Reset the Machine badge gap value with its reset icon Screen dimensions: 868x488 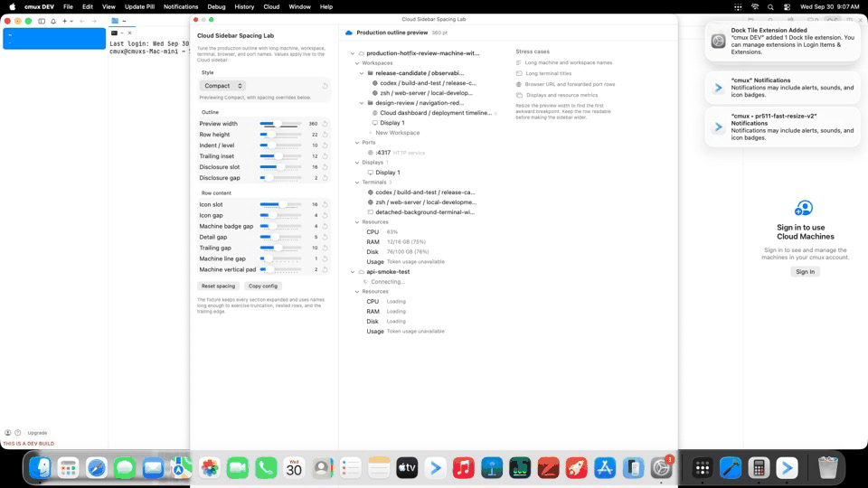325,226
